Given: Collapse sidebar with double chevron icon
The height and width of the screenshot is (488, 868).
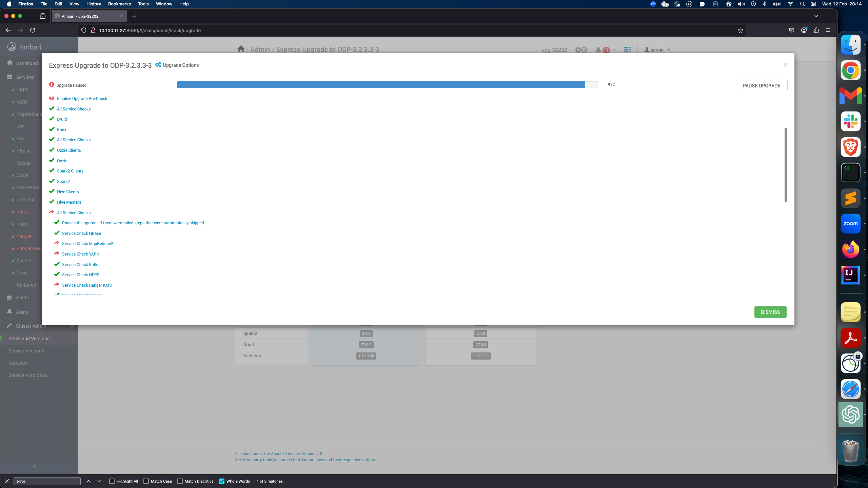Looking at the screenshot, I should click(35, 466).
